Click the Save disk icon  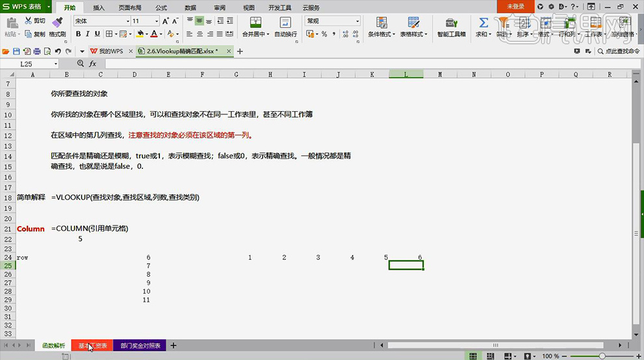[16, 51]
